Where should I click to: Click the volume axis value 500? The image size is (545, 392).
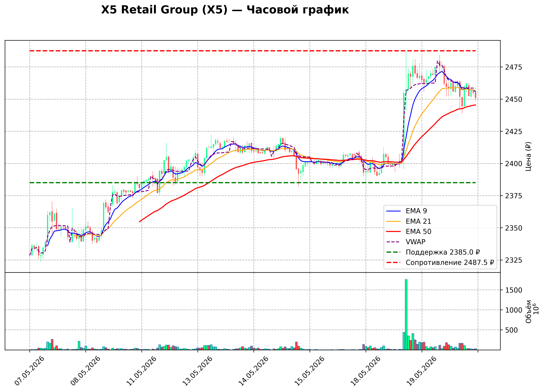tap(512, 330)
